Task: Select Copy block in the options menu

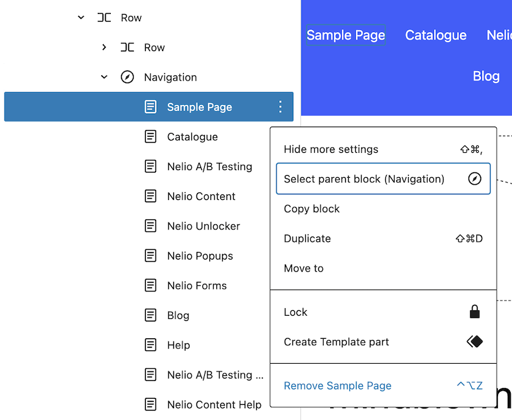Action: tap(312, 209)
